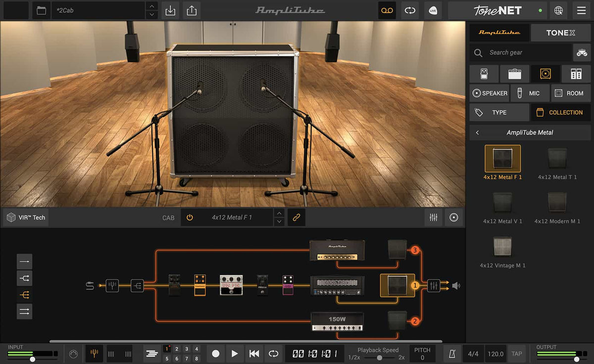Select the dual parallel chain routing
This screenshot has width=594, height=364.
coord(24,312)
